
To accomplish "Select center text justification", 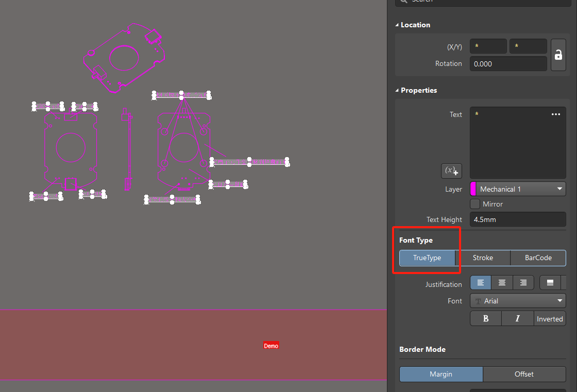I will 502,283.
